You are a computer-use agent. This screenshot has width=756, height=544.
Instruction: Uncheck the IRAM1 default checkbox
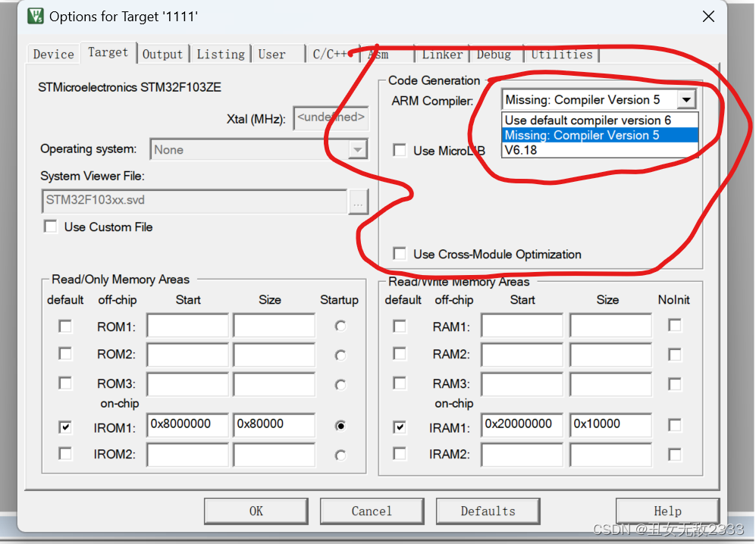point(399,427)
